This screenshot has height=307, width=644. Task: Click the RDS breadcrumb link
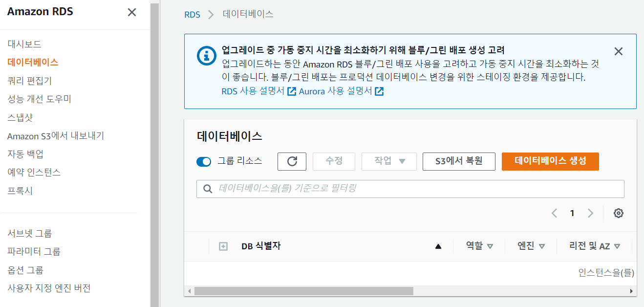click(192, 14)
